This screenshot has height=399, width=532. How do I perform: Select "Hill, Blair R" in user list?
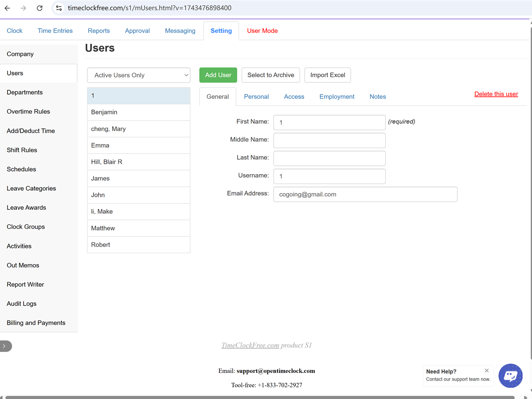tap(139, 162)
